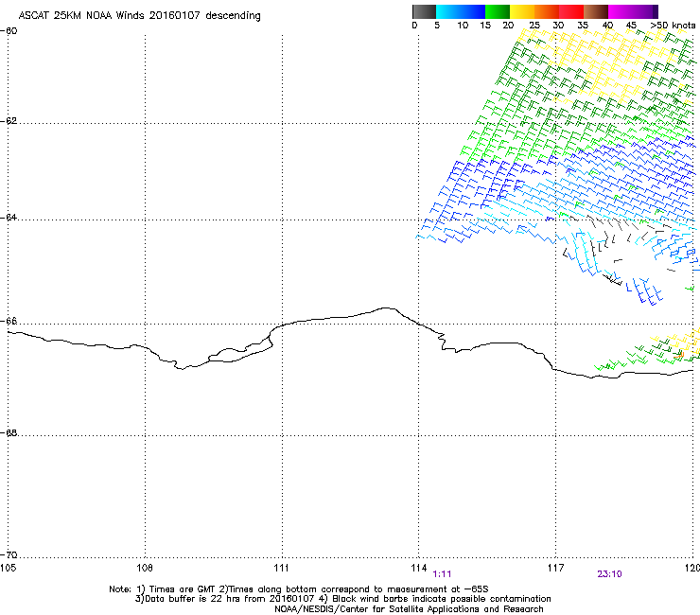Image resolution: width=700 pixels, height=615 pixels.
Task: Click the longitude label '111'
Action: [281, 568]
